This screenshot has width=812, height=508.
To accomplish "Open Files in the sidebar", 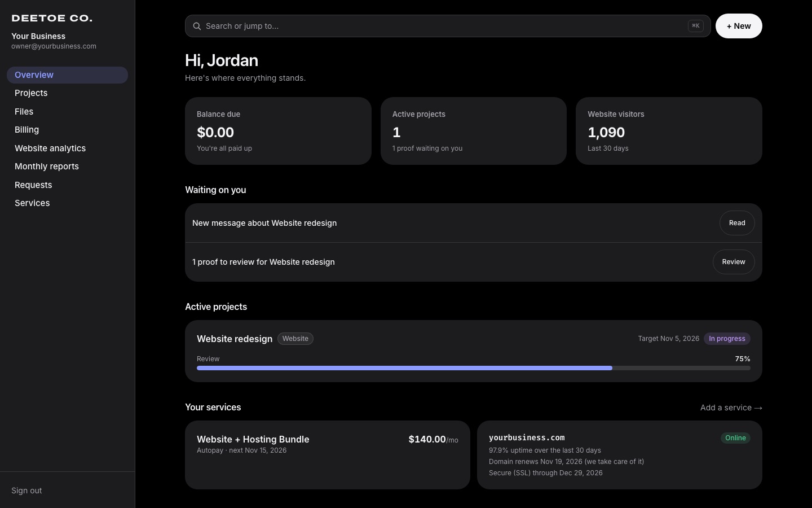I will click(x=67, y=112).
